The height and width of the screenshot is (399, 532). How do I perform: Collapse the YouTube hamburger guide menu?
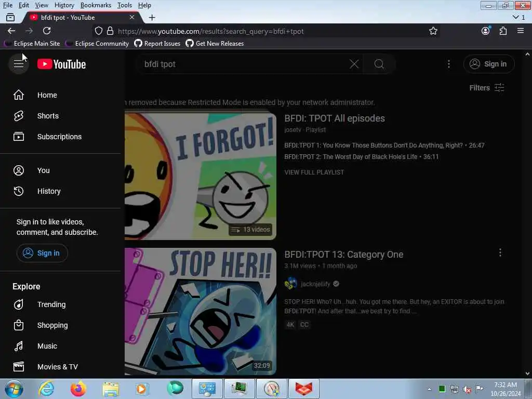(x=19, y=63)
